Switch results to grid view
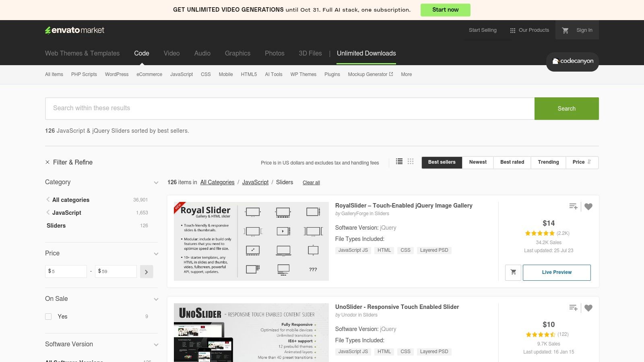The width and height of the screenshot is (644, 362). [x=411, y=161]
